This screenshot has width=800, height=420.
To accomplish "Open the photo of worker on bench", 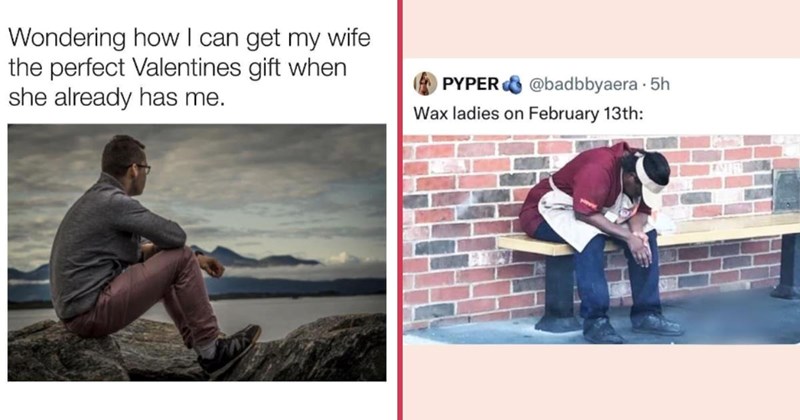I will tap(602, 239).
